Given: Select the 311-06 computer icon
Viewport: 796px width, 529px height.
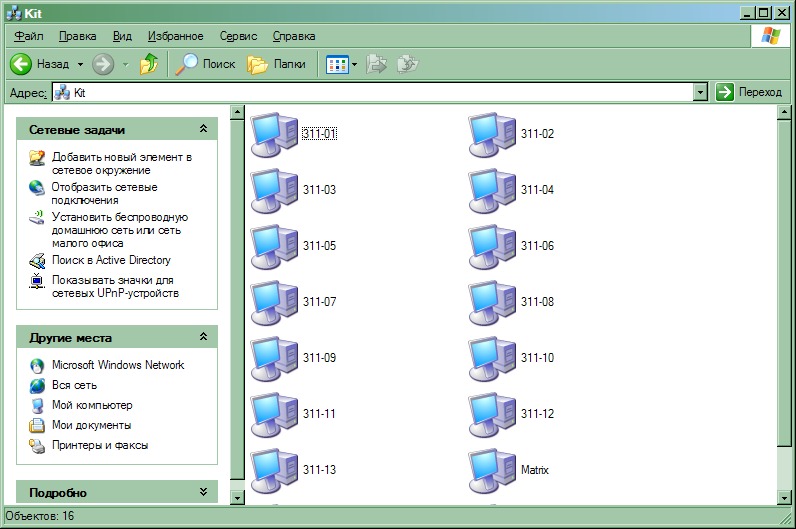Looking at the screenshot, I should pos(492,246).
